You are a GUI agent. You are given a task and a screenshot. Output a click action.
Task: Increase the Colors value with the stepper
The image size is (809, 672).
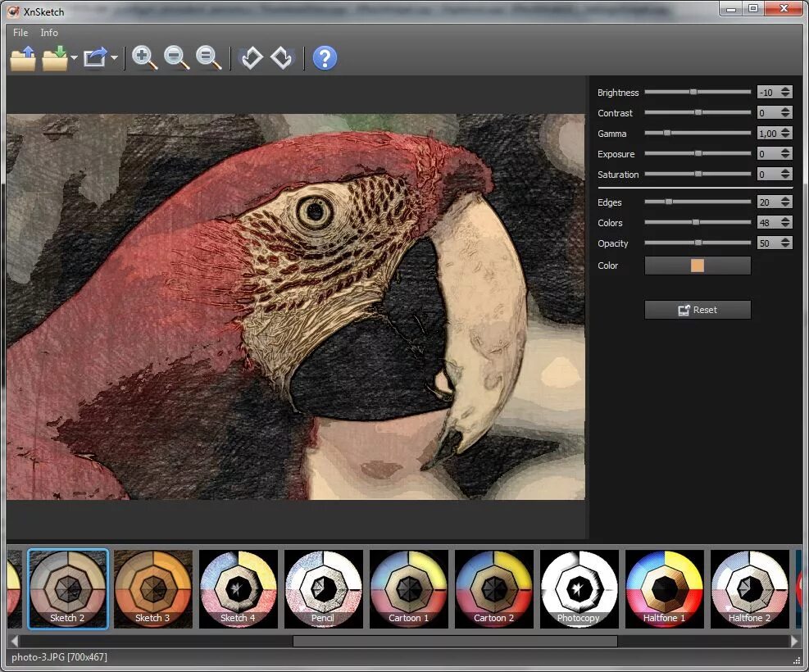(x=785, y=219)
